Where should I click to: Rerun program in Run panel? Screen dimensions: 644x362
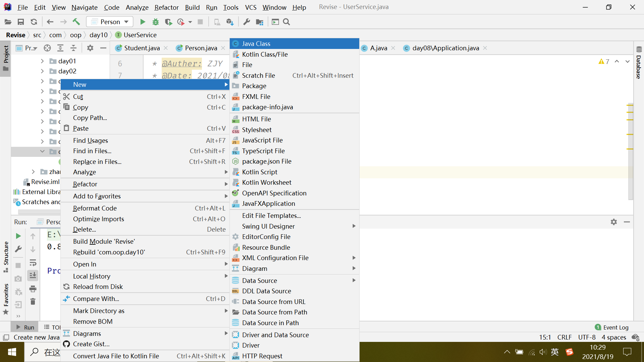pyautogui.click(x=18, y=236)
